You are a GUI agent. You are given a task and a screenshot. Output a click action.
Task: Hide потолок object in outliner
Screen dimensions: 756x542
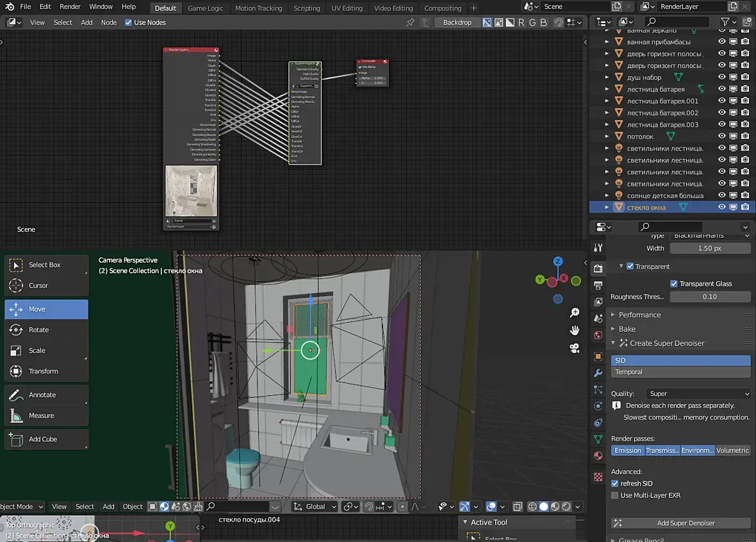[721, 136]
